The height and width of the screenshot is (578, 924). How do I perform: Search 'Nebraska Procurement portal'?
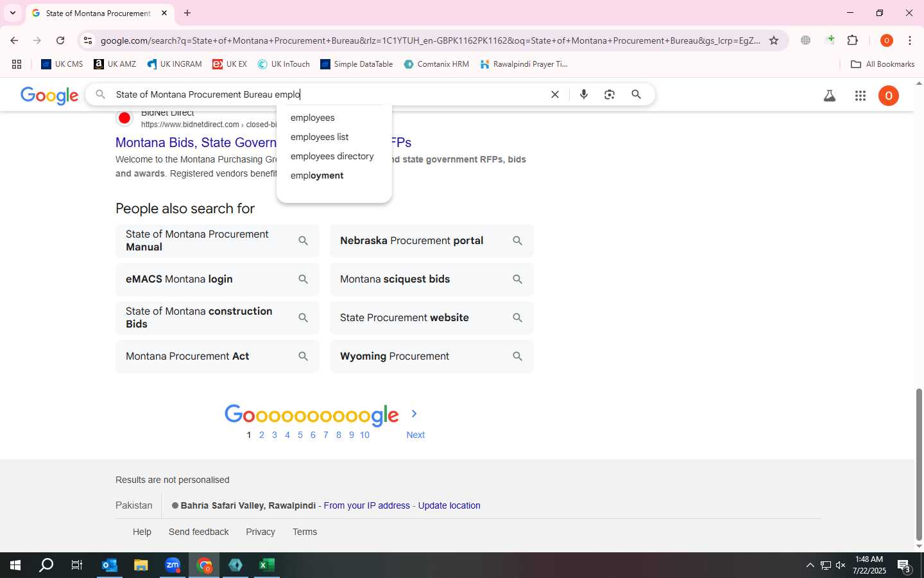click(432, 241)
